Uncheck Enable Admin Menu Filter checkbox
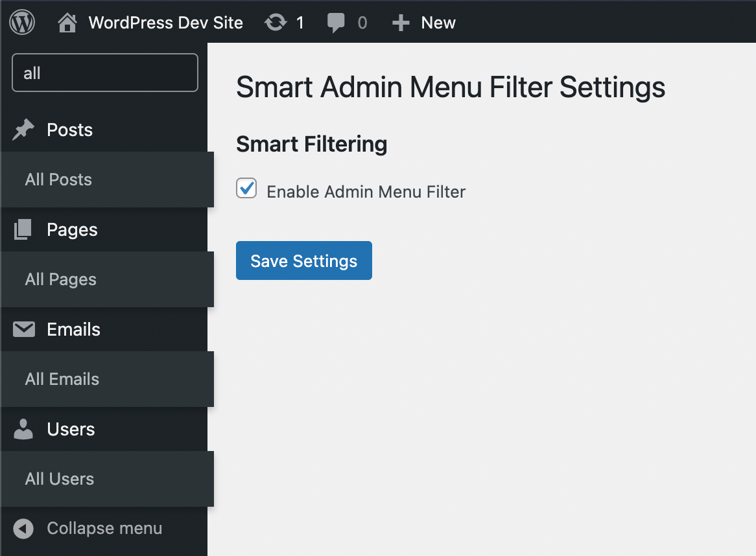Screen dimensions: 756x556 (246, 188)
